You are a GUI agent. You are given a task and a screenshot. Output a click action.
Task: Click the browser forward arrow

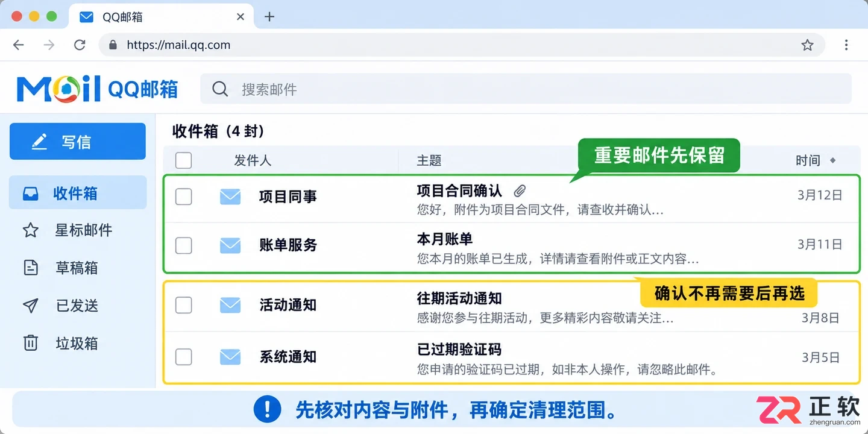[x=49, y=45]
